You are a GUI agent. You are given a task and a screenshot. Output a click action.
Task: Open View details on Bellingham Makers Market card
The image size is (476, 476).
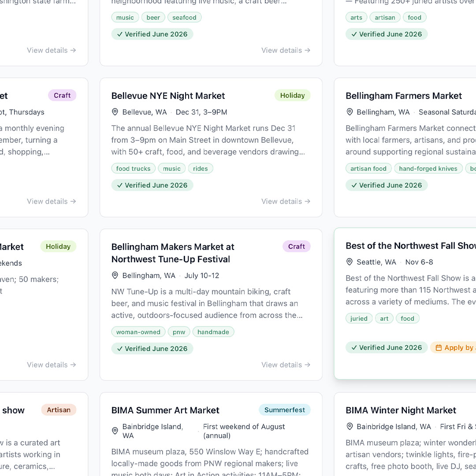tap(286, 364)
